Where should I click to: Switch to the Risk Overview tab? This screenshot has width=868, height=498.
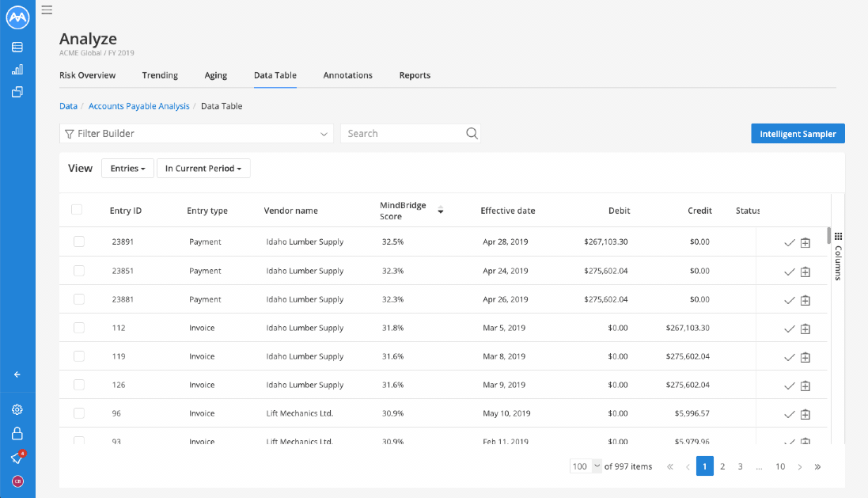pos(87,75)
